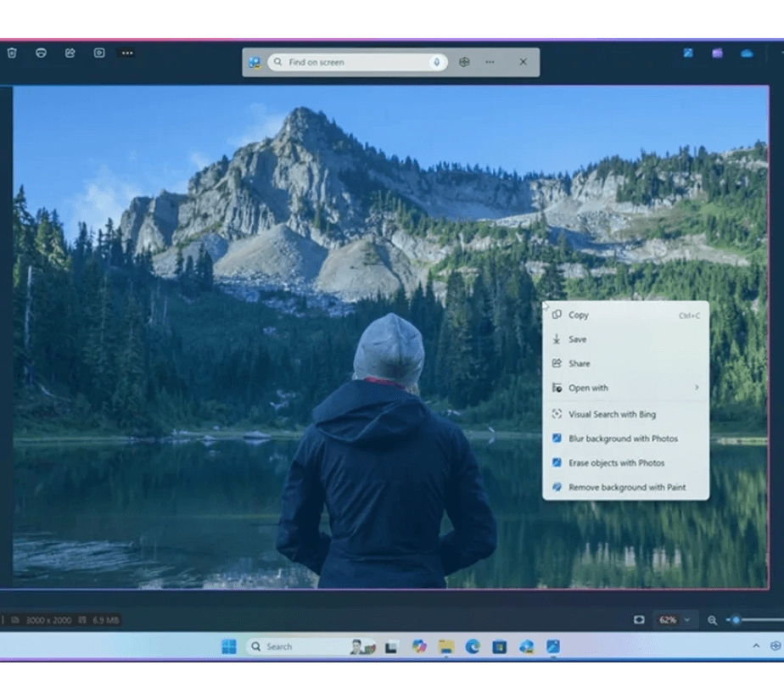This screenshot has width=784, height=699.
Task: Open File Explorer from the taskbar
Action: point(446,647)
